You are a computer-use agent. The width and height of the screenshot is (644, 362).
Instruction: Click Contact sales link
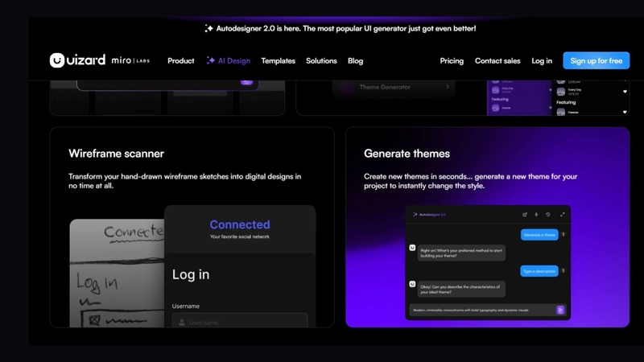497,61
